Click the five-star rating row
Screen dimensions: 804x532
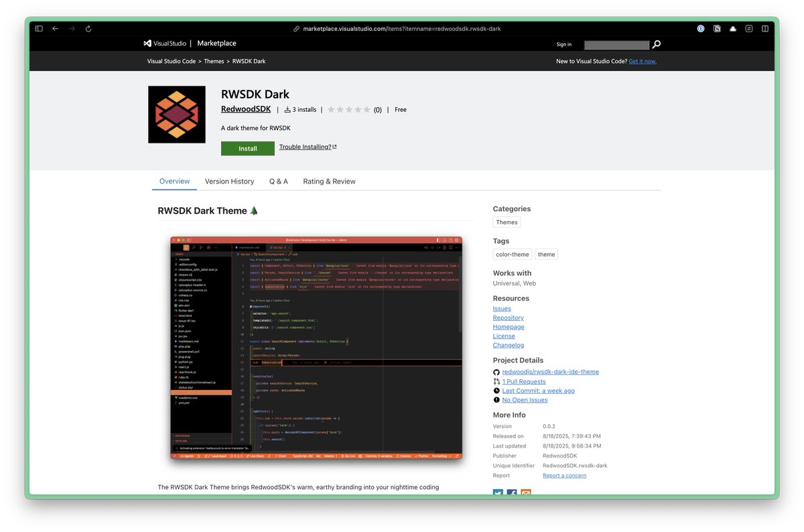click(348, 109)
